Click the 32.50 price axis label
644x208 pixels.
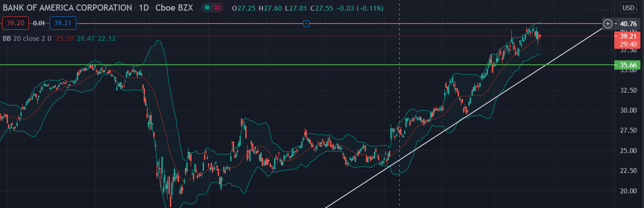(628, 90)
